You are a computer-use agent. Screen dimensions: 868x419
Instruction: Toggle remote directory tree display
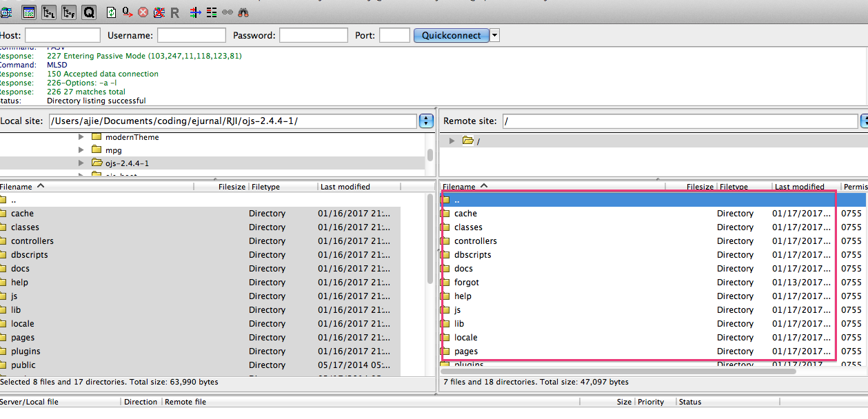click(69, 12)
